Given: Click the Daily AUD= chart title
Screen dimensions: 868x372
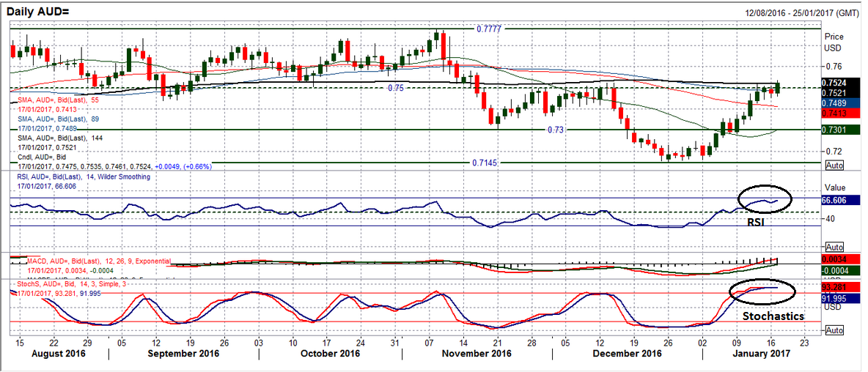Looking at the screenshot, I should point(43,9).
